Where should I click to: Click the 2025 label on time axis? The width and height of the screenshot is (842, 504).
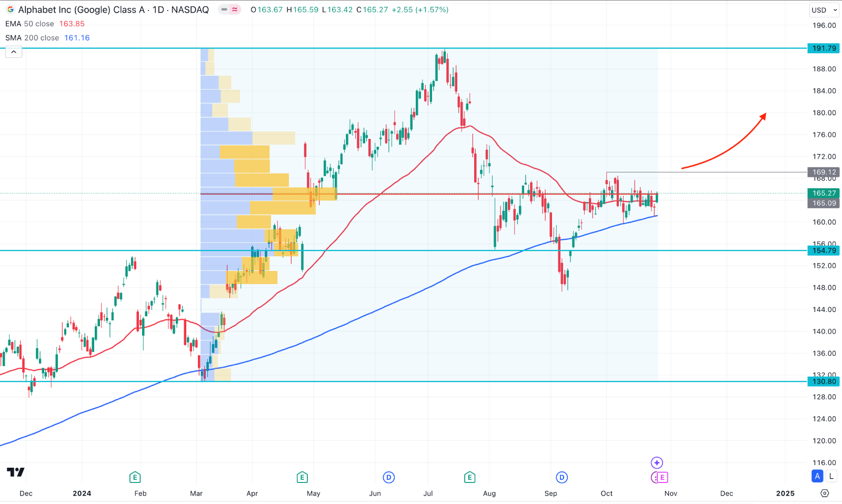click(x=785, y=493)
